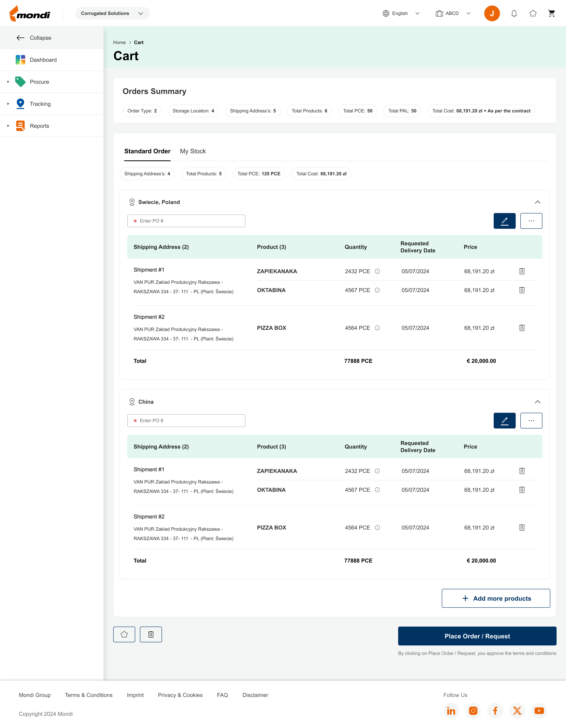
Task: Collapse the Swiecie, Poland section
Action: click(x=537, y=202)
